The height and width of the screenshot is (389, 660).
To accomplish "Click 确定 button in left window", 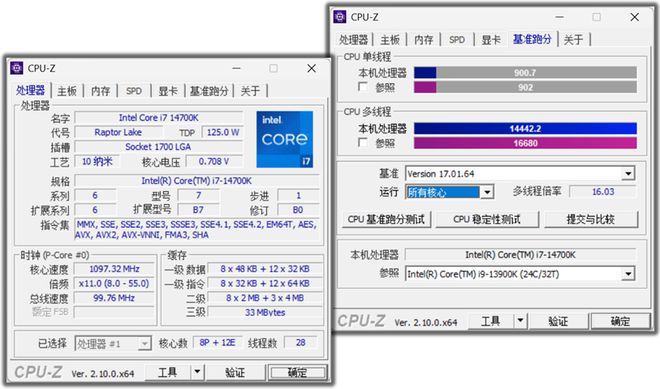I will tap(297, 372).
